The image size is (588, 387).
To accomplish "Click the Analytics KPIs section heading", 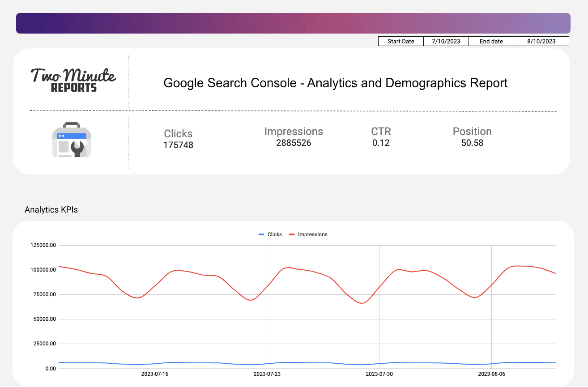I will 51,210.
